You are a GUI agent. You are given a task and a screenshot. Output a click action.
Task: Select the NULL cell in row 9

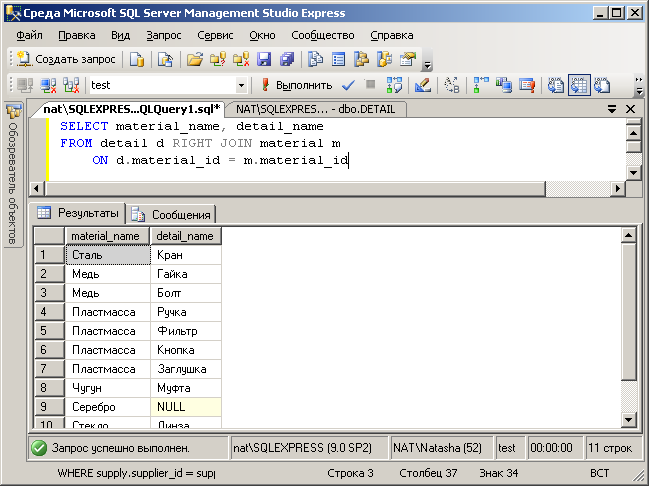click(x=185, y=407)
